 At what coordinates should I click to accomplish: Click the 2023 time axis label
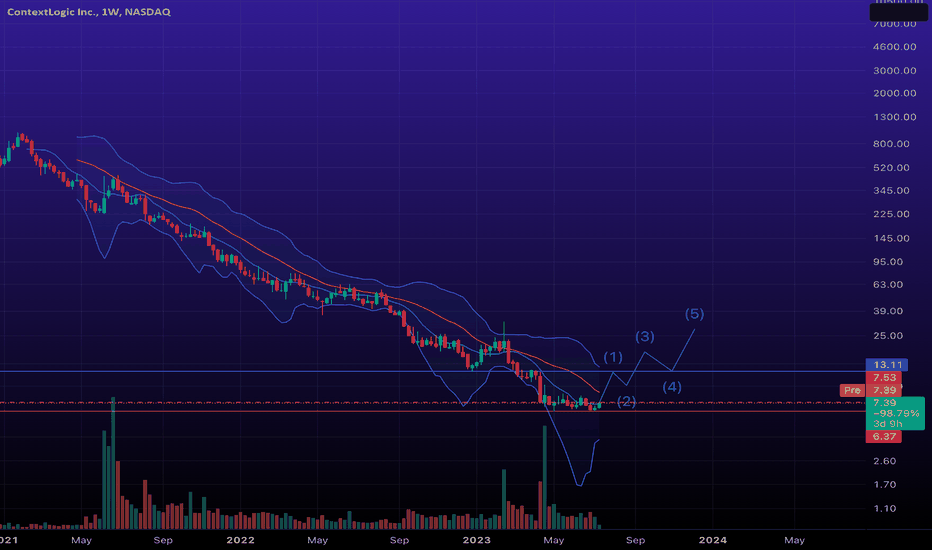tap(476, 540)
